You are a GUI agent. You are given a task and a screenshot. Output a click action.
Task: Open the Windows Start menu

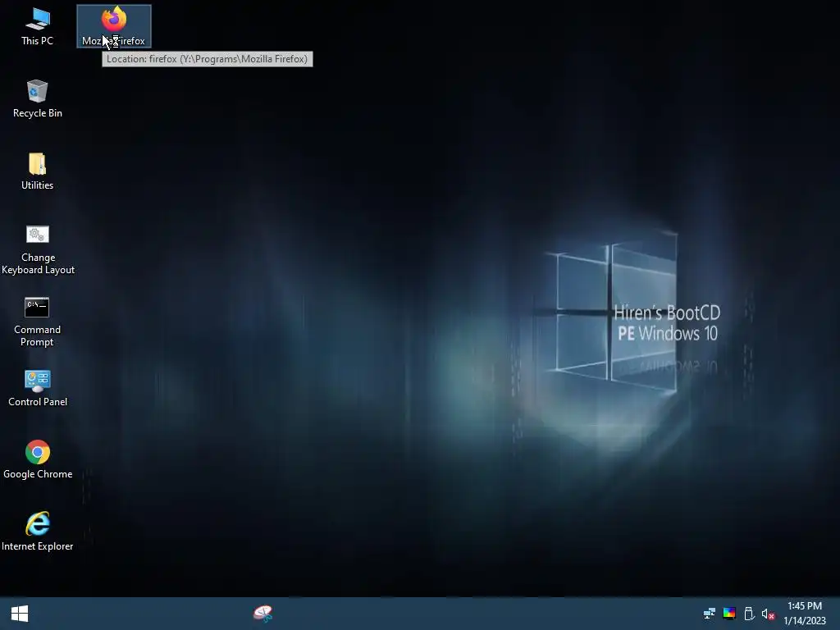[x=20, y=614]
